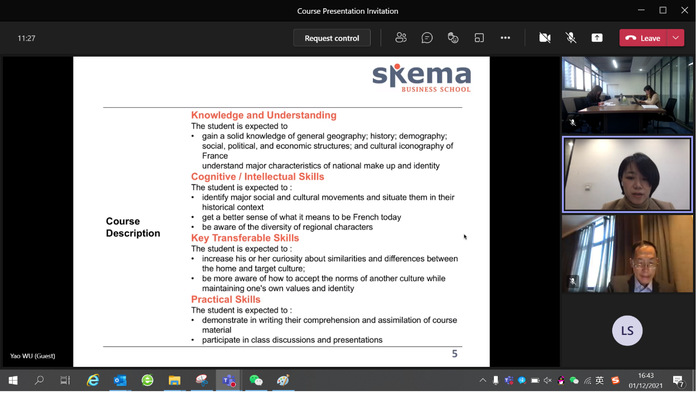Viewport: 698px width, 418px height.
Task: Open WeChat from the taskbar
Action: 256,381
